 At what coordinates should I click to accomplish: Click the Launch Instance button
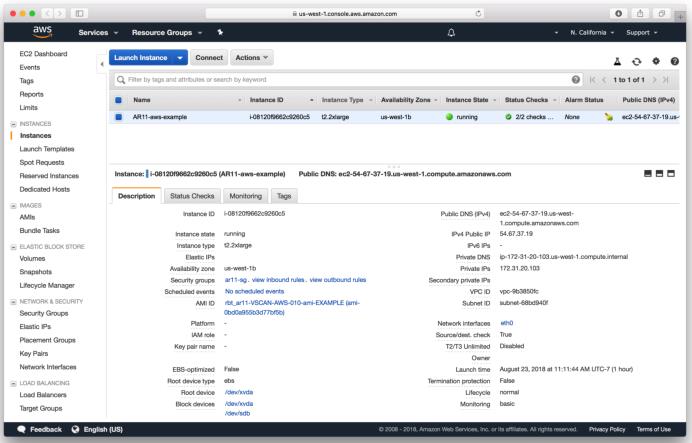tap(141, 58)
